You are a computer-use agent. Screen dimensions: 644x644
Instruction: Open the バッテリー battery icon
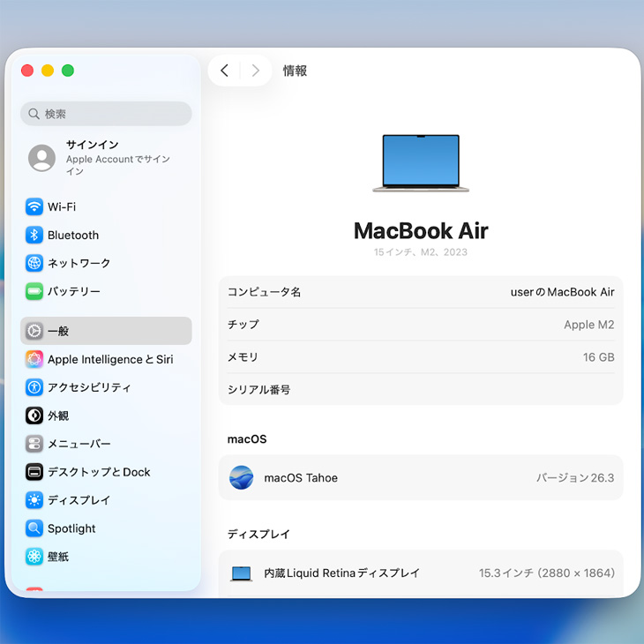(34, 292)
